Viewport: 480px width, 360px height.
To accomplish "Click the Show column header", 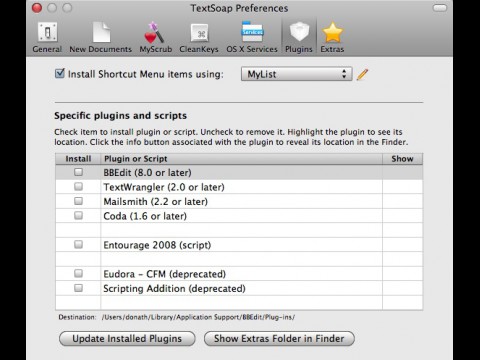I will click(x=402, y=159).
